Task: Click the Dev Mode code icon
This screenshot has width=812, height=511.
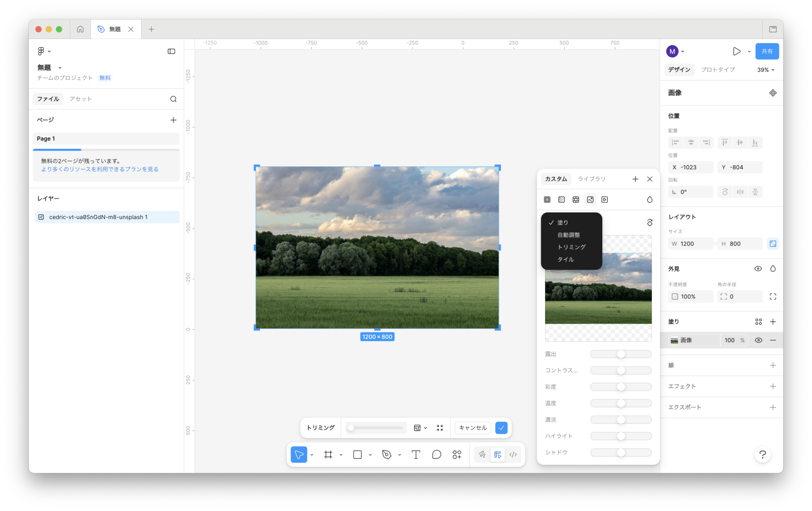Action: pos(513,454)
